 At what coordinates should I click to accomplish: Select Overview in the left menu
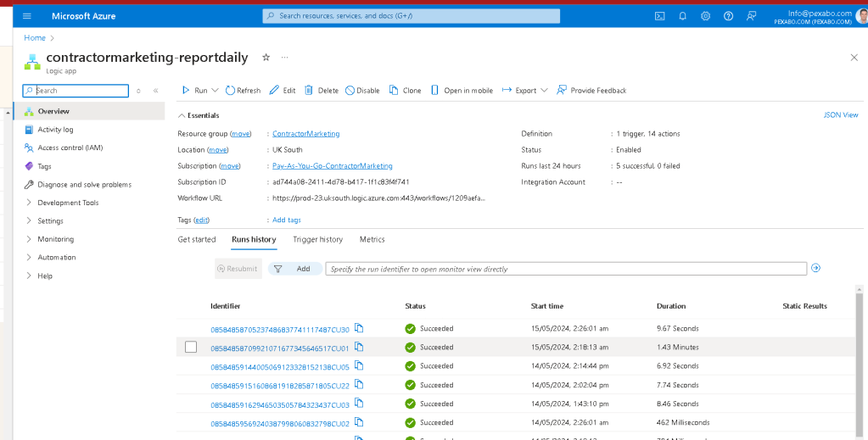[x=89, y=111]
